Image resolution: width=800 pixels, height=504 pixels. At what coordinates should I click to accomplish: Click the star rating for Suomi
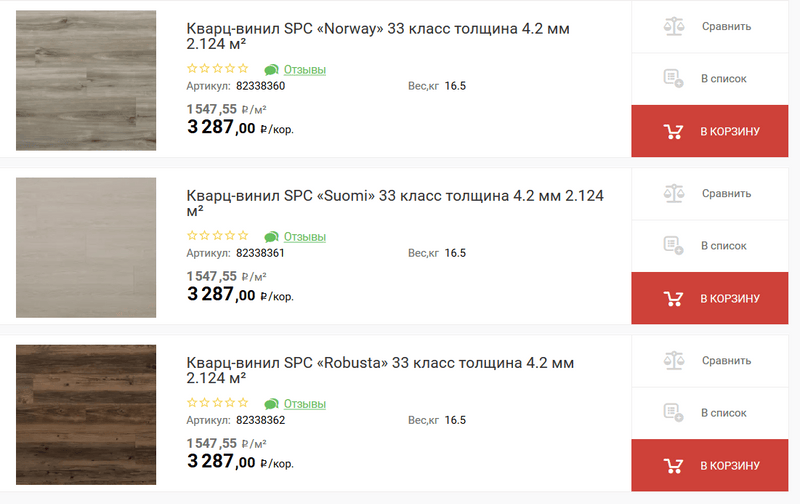pos(217,236)
